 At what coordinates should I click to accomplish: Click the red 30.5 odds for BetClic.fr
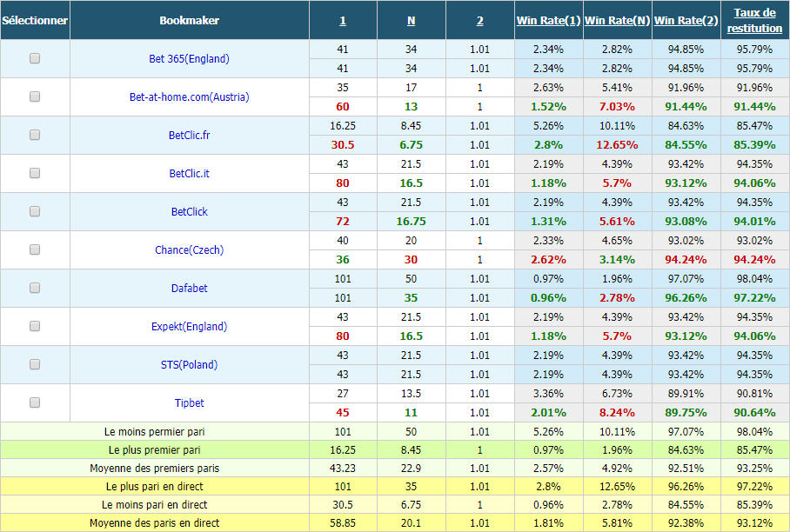(343, 145)
